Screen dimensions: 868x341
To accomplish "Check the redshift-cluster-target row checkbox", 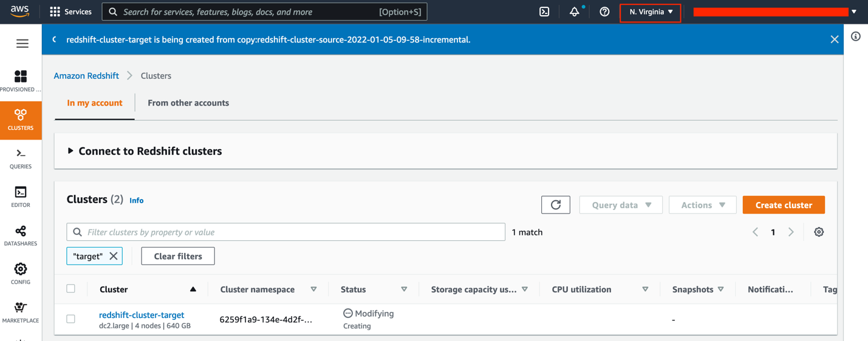I will 71,319.
